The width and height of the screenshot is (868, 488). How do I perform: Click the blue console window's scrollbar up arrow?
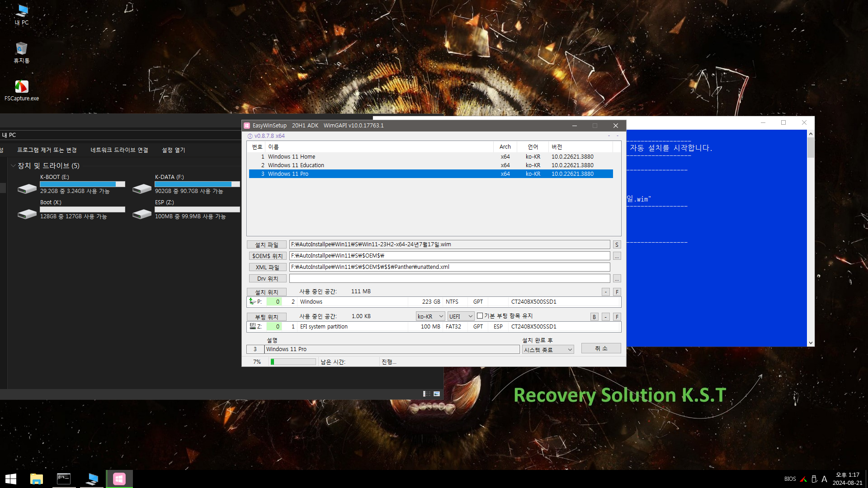[x=811, y=134]
